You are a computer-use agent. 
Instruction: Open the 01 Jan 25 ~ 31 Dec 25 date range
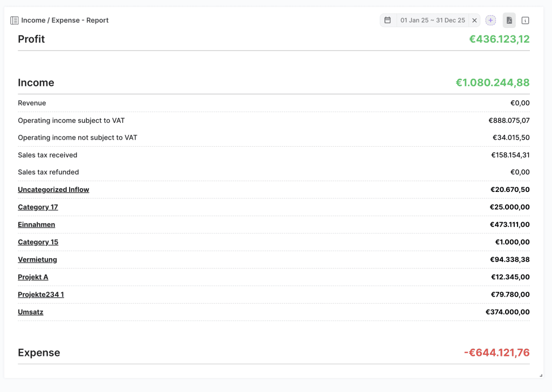(x=432, y=20)
